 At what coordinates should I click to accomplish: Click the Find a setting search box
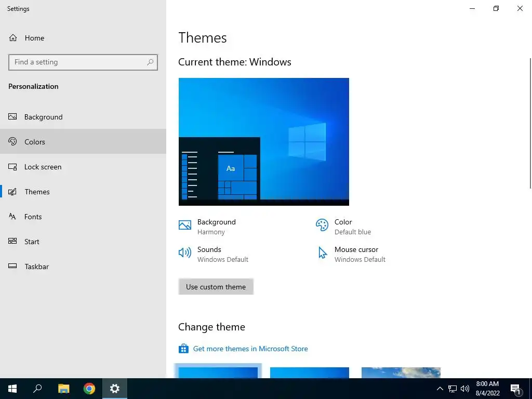pyautogui.click(x=83, y=62)
